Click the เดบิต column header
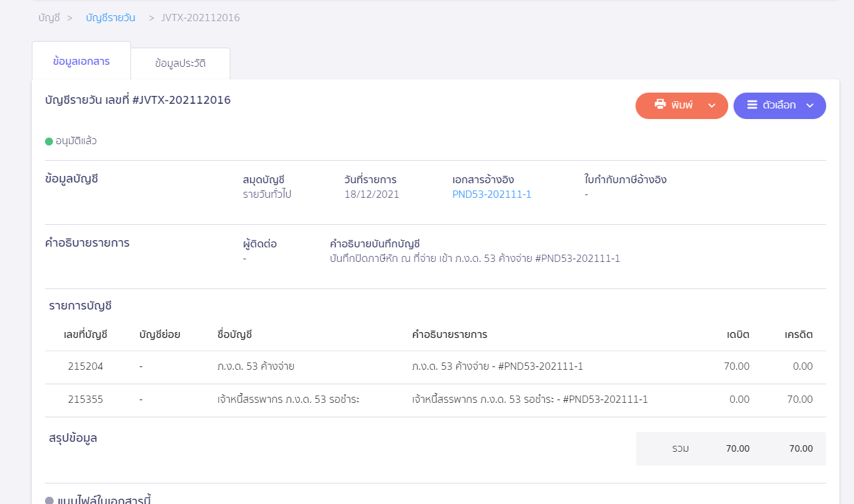854x504 pixels. click(x=737, y=335)
